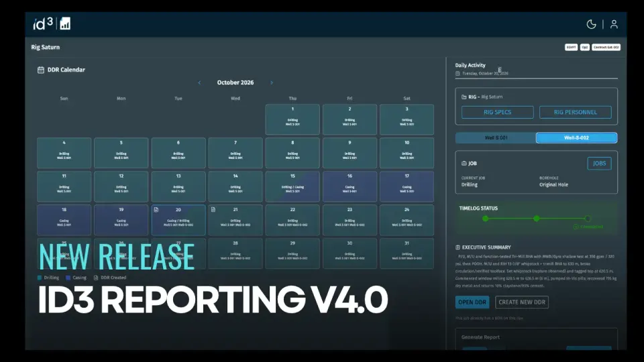This screenshot has height=362, width=644.
Task: Click the Rig Saturn page title
Action: click(x=45, y=47)
